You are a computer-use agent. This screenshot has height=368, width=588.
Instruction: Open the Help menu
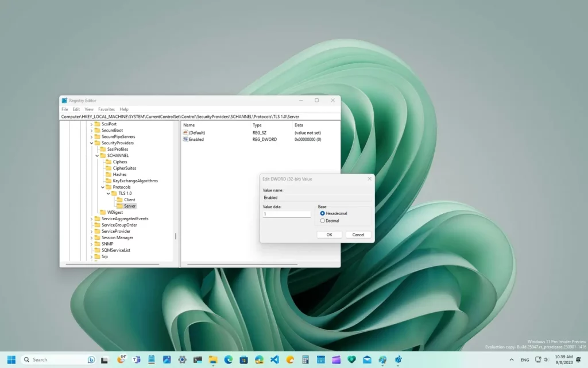124,109
